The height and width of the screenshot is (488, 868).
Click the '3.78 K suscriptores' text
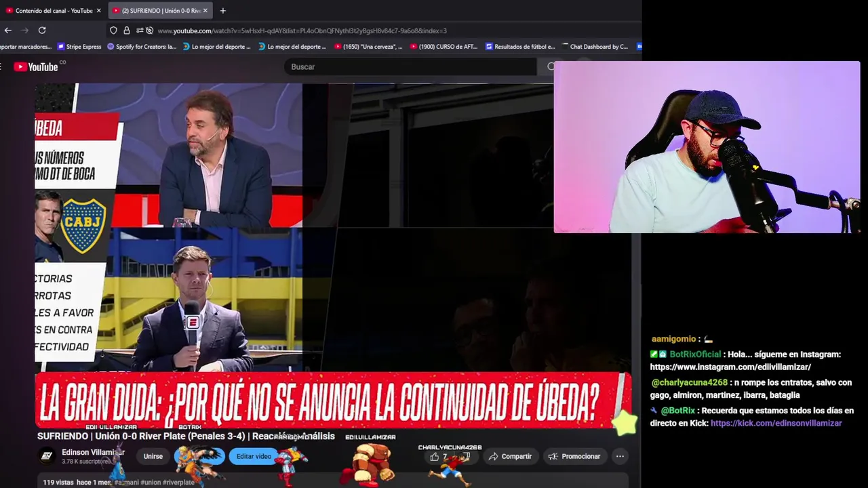[x=86, y=462]
